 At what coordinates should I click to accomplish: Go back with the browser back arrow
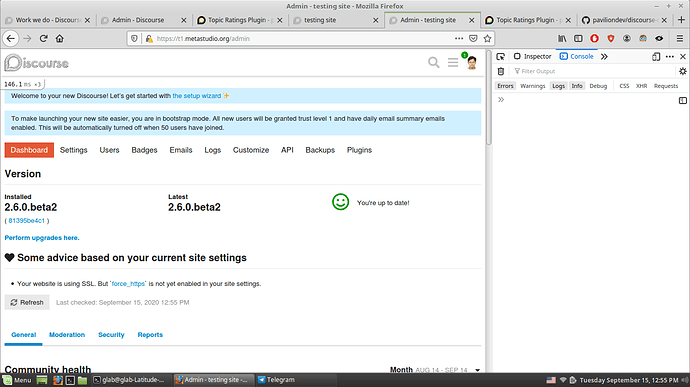coord(11,39)
